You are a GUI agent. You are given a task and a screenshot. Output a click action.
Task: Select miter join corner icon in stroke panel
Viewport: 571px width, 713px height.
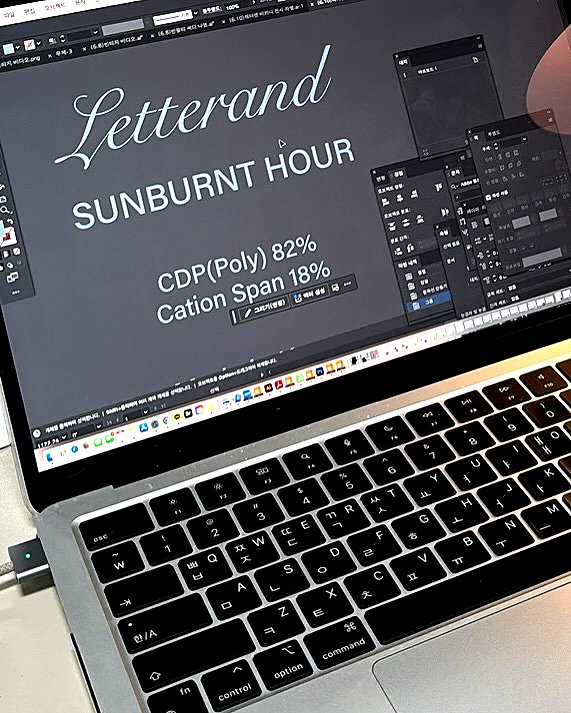pos(502,168)
